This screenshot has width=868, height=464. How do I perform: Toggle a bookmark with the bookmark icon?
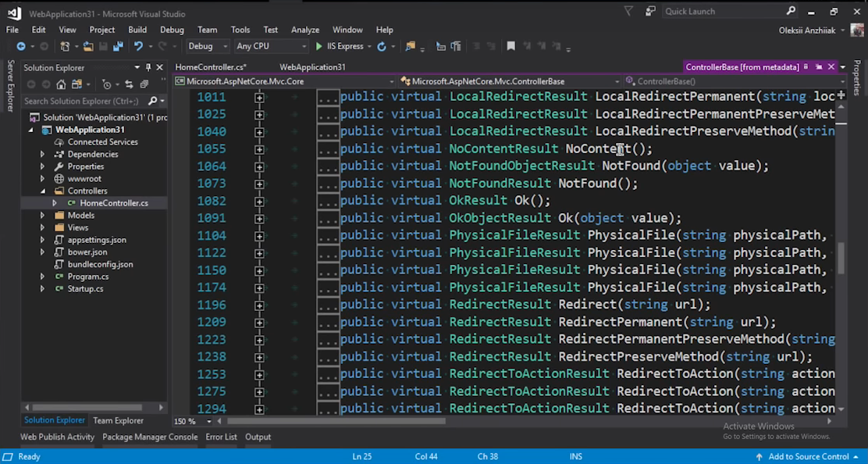coord(511,47)
